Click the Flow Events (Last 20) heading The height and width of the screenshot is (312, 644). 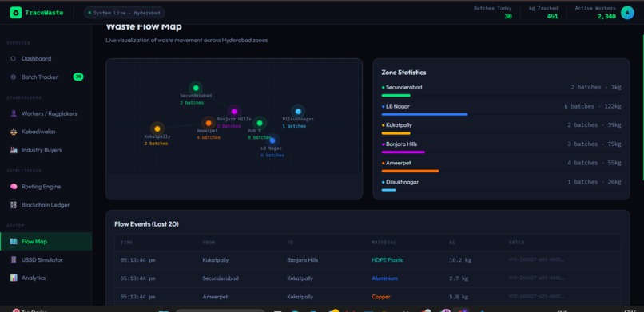[x=146, y=224]
